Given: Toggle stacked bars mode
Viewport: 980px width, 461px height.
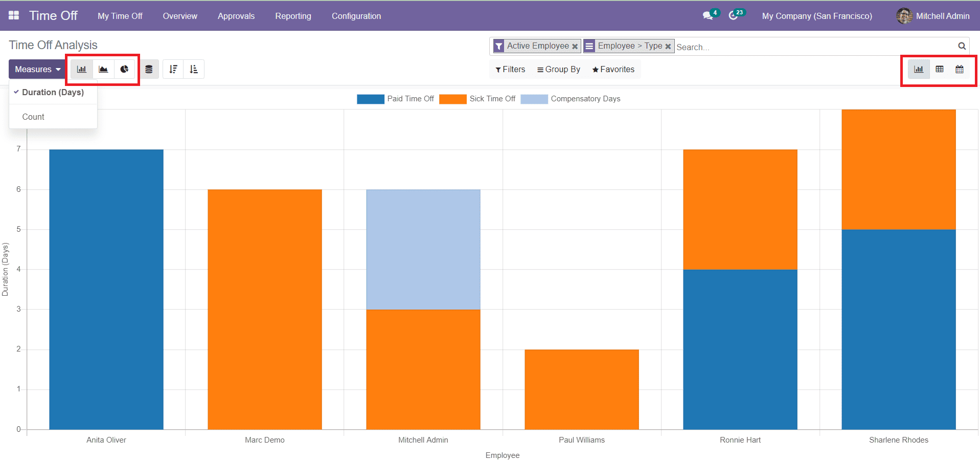Looking at the screenshot, I should pos(149,70).
